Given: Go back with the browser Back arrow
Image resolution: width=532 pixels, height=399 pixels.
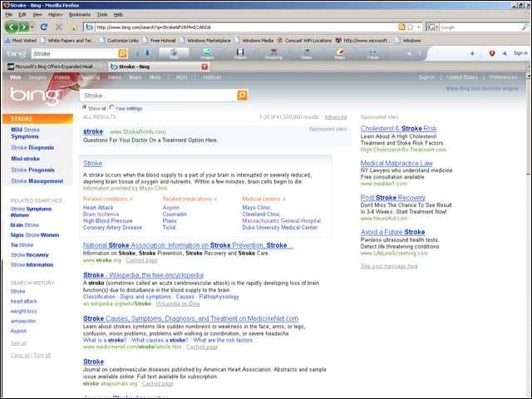Looking at the screenshot, I should [12, 27].
